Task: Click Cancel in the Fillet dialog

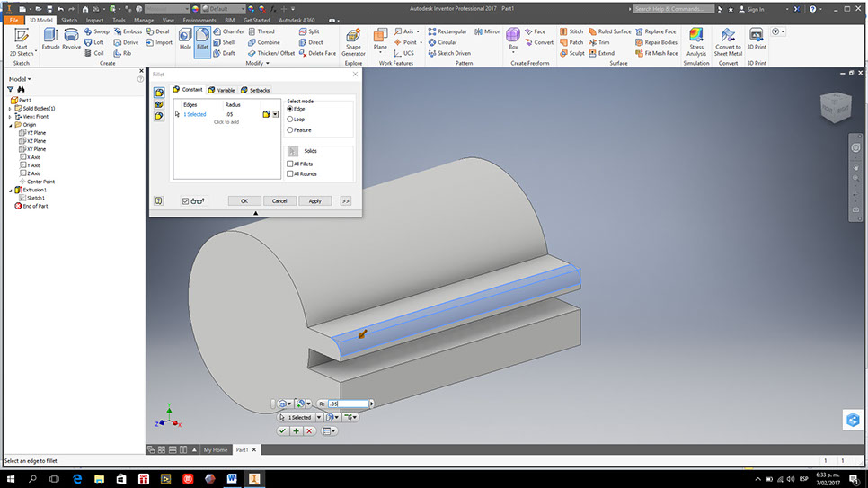Action: pyautogui.click(x=279, y=200)
